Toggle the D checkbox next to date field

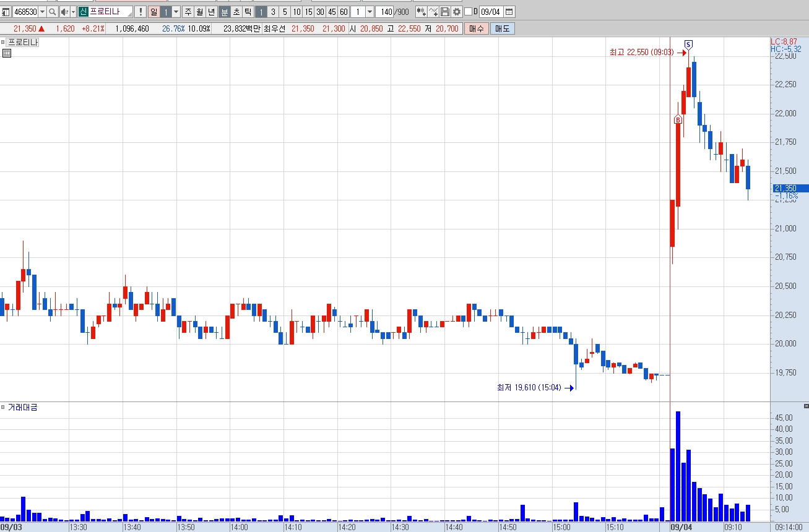coord(468,12)
